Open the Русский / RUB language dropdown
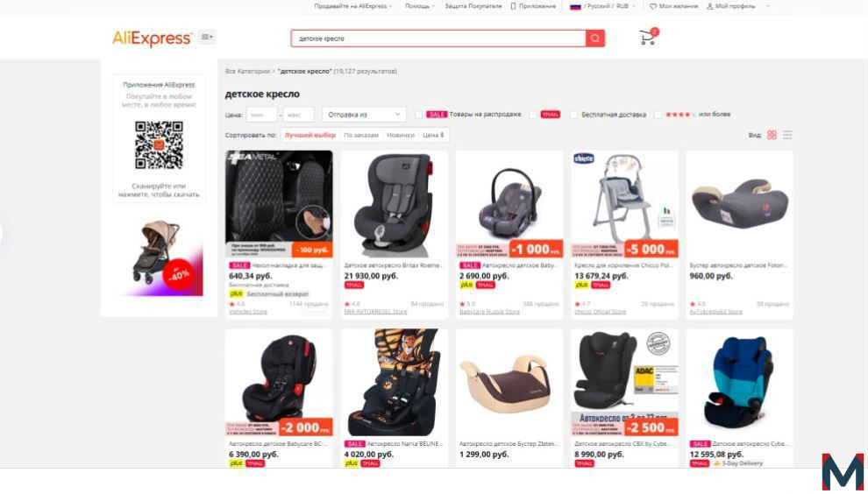 tap(603, 6)
